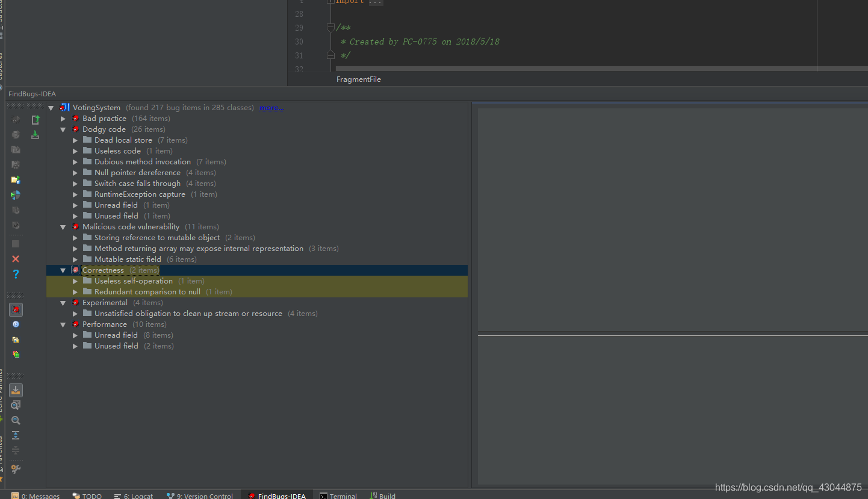Click FragmentFile in the editor breadcrumb
Viewport: 868px width, 499px height.
359,79
